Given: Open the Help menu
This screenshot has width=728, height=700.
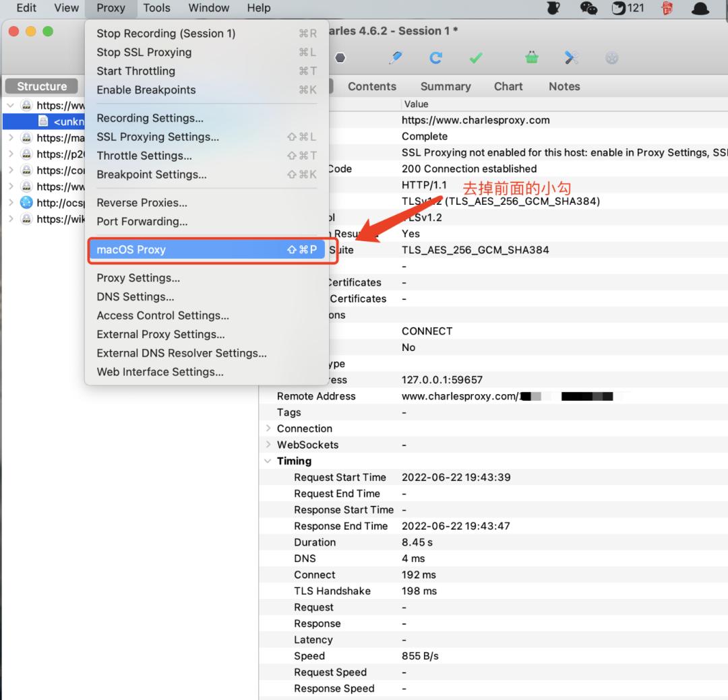Looking at the screenshot, I should click(259, 8).
